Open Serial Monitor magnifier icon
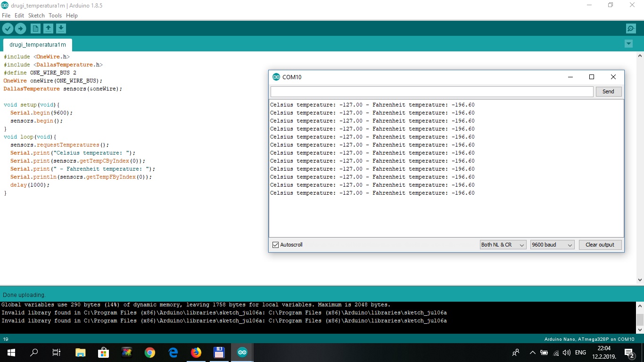Image resolution: width=644 pixels, height=362 pixels. click(x=631, y=29)
